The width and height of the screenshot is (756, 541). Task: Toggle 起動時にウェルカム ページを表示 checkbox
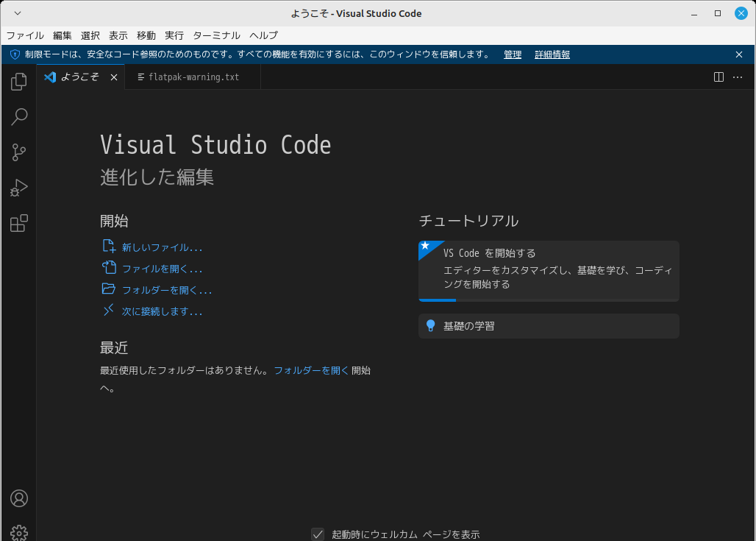318,534
